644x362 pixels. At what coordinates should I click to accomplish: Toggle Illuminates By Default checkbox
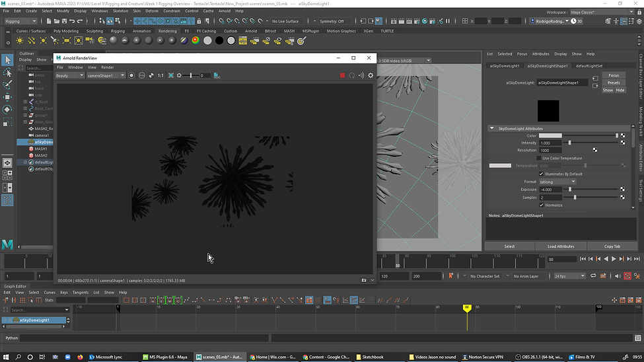click(542, 174)
